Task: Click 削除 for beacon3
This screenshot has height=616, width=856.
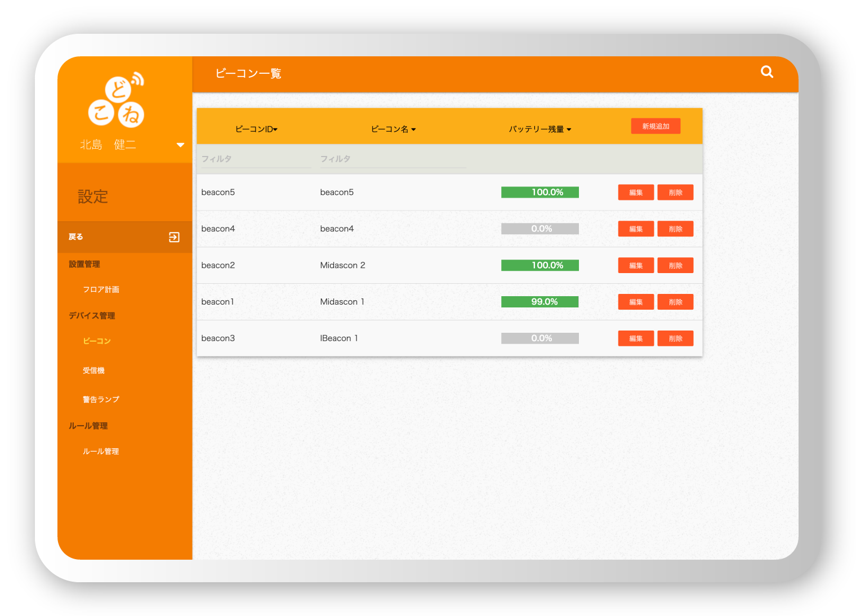Action: point(675,338)
